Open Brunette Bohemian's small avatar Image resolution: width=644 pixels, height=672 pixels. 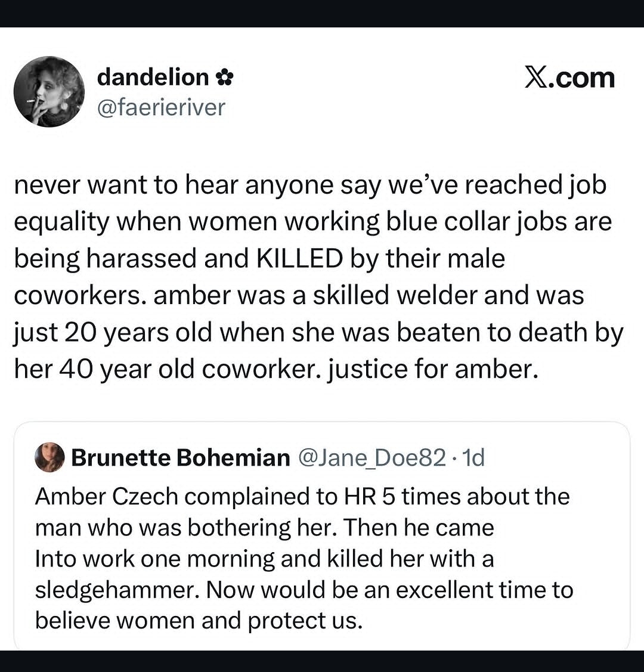pos(50,458)
